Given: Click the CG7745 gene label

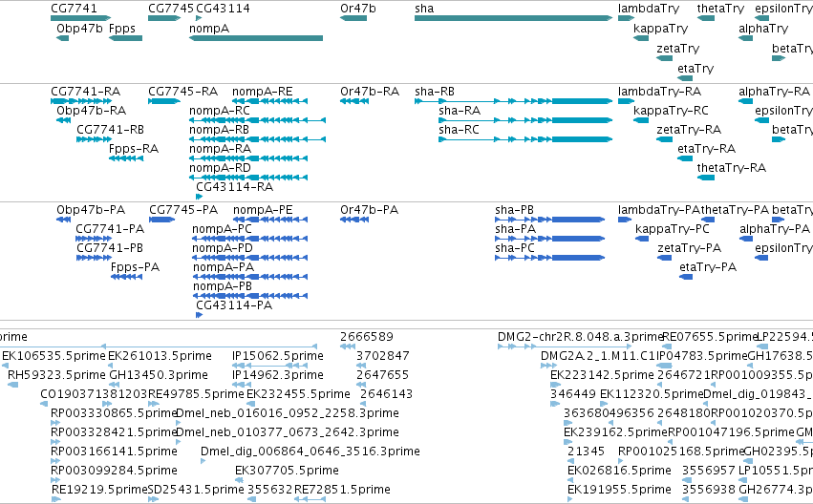Looking at the screenshot, I should [x=171, y=9].
